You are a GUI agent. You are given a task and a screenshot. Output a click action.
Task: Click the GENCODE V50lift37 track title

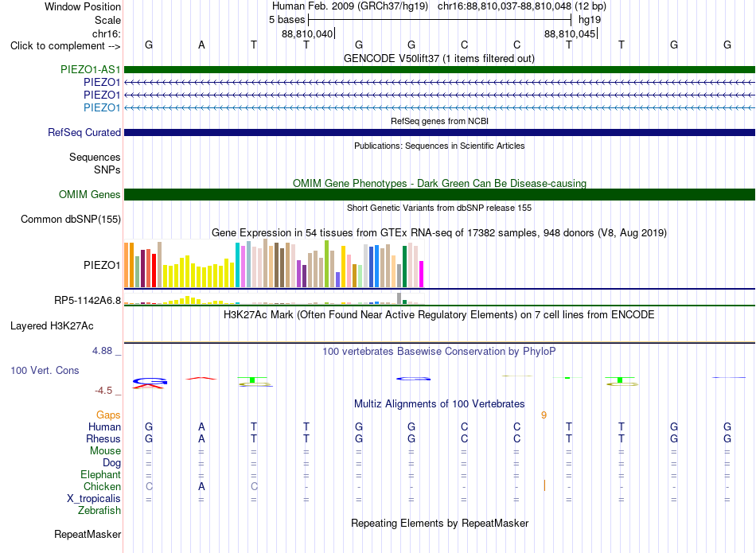click(x=439, y=58)
